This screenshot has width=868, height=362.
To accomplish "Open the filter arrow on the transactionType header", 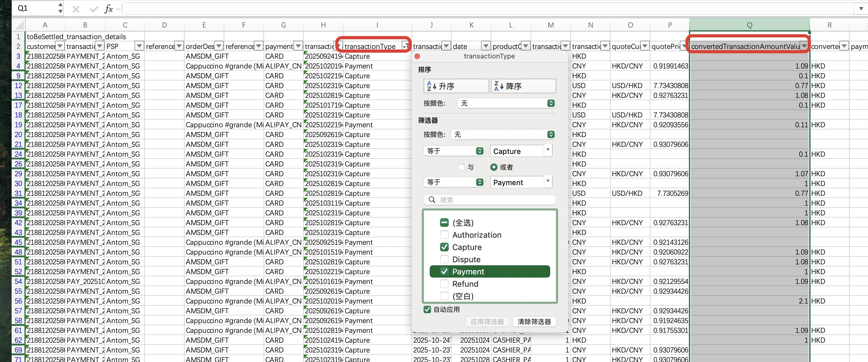I will click(405, 46).
